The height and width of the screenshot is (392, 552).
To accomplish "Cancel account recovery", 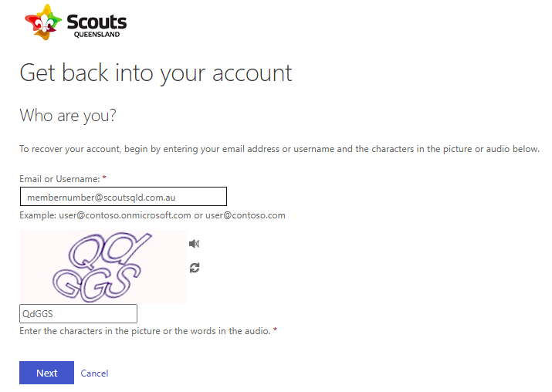I will point(94,373).
